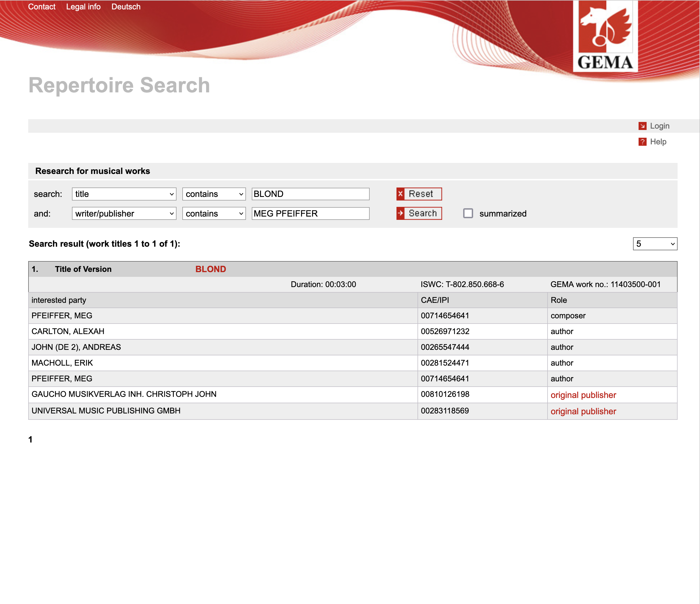Screen dimensions: 700x604
Task: Open the Legal info menu link
Action: (x=83, y=7)
